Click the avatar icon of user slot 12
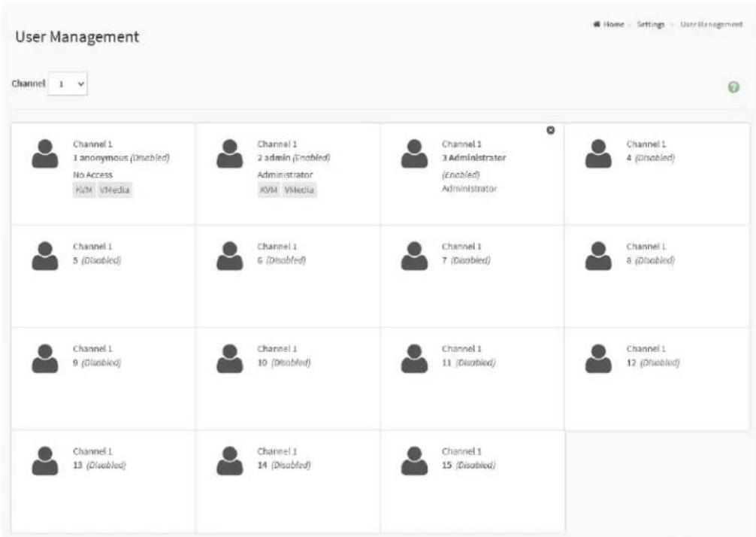The height and width of the screenshot is (537, 756). pos(598,359)
